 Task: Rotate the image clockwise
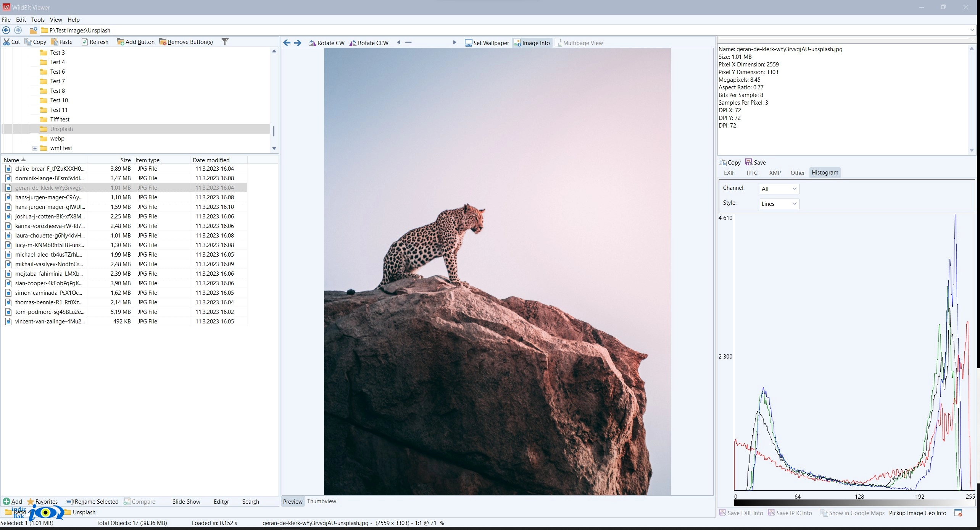point(327,43)
